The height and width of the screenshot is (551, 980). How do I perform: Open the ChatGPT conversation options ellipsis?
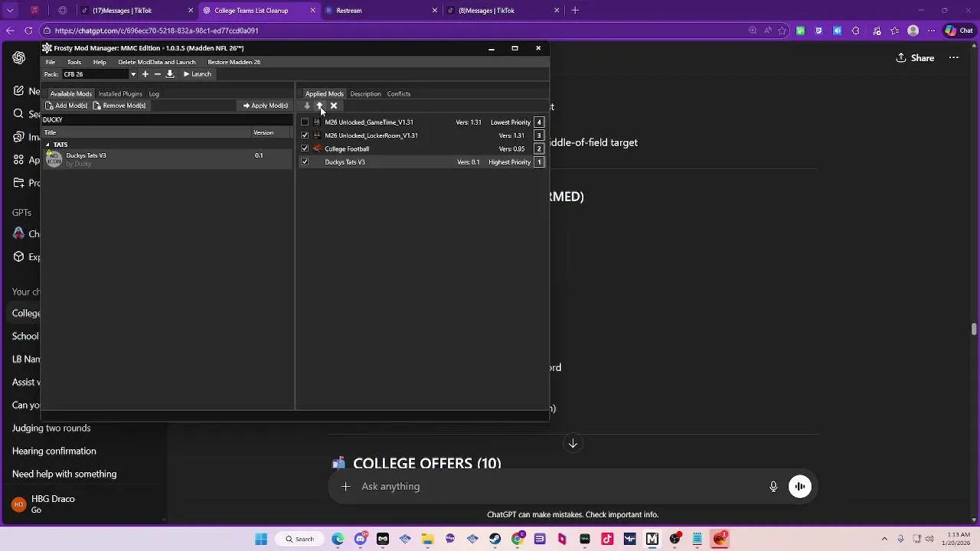click(954, 58)
